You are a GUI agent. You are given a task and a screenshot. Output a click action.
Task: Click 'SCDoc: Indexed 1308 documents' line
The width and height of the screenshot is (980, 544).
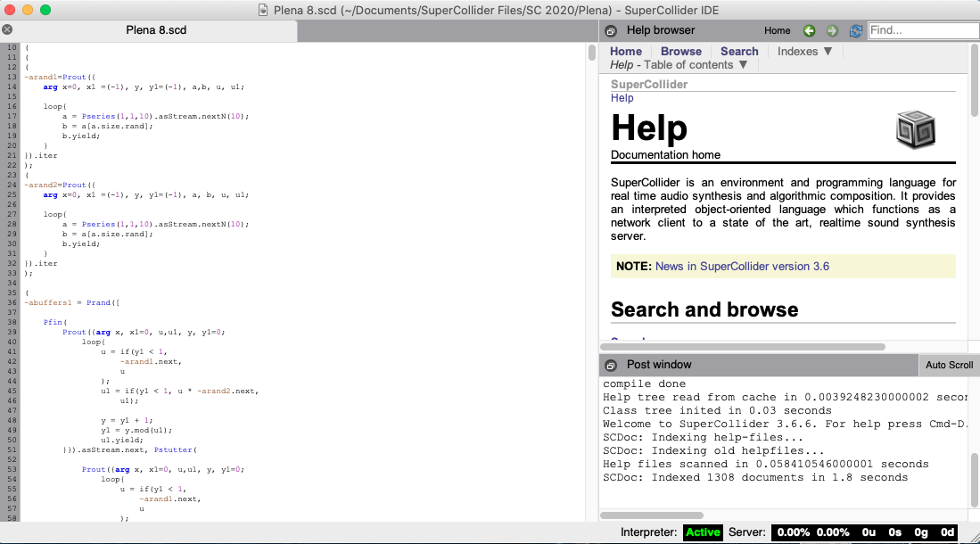pyautogui.click(x=755, y=478)
